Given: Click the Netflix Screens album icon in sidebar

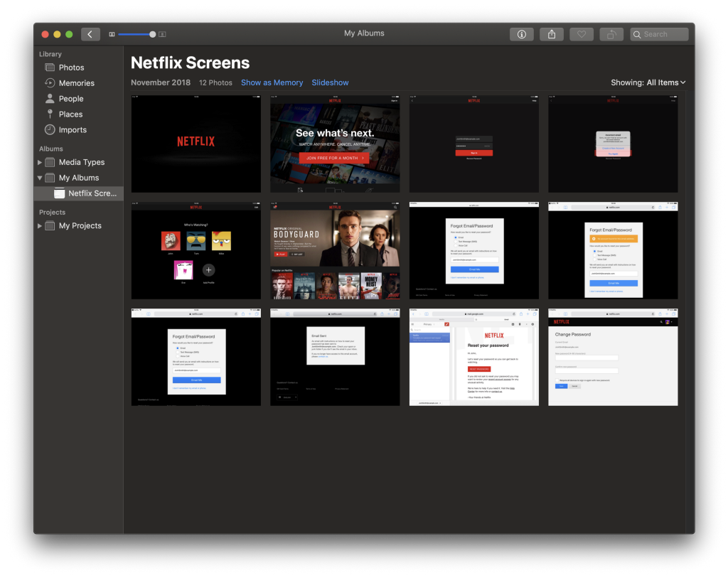Looking at the screenshot, I should (x=60, y=193).
